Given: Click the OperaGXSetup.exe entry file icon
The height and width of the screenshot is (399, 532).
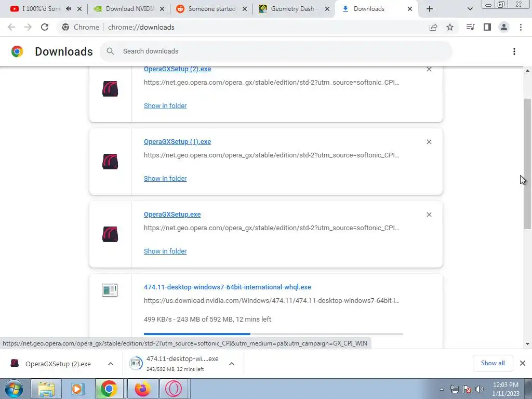Looking at the screenshot, I should click(110, 234).
